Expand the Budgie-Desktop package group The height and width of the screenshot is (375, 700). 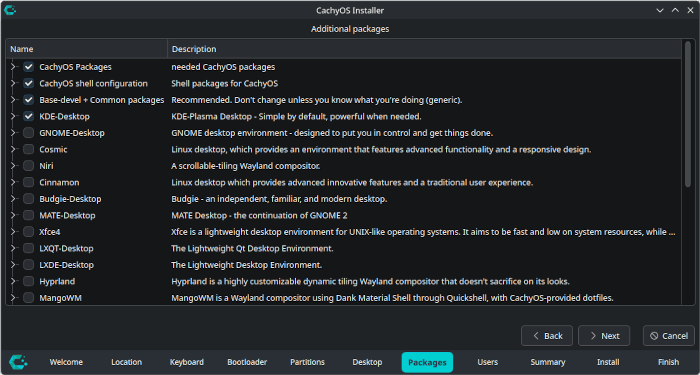(12, 199)
